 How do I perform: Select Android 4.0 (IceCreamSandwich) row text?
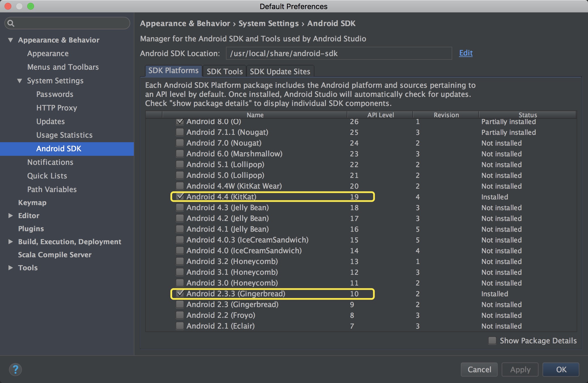tap(244, 251)
